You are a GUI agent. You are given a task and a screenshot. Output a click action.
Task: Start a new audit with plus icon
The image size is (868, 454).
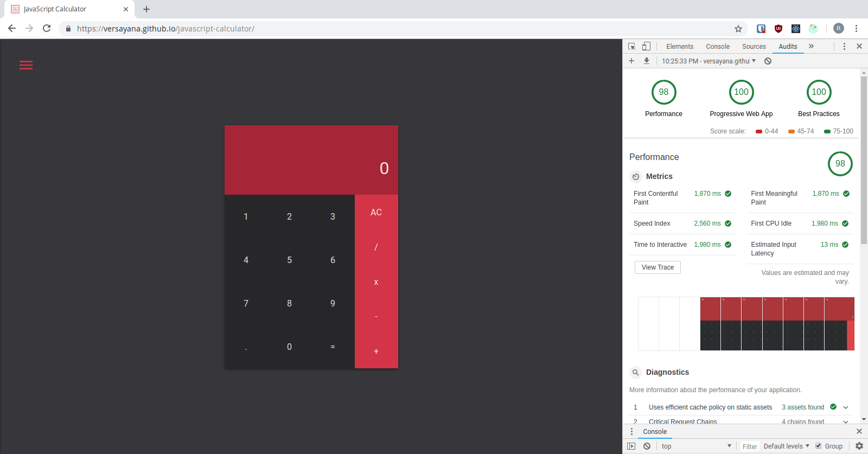(x=631, y=61)
